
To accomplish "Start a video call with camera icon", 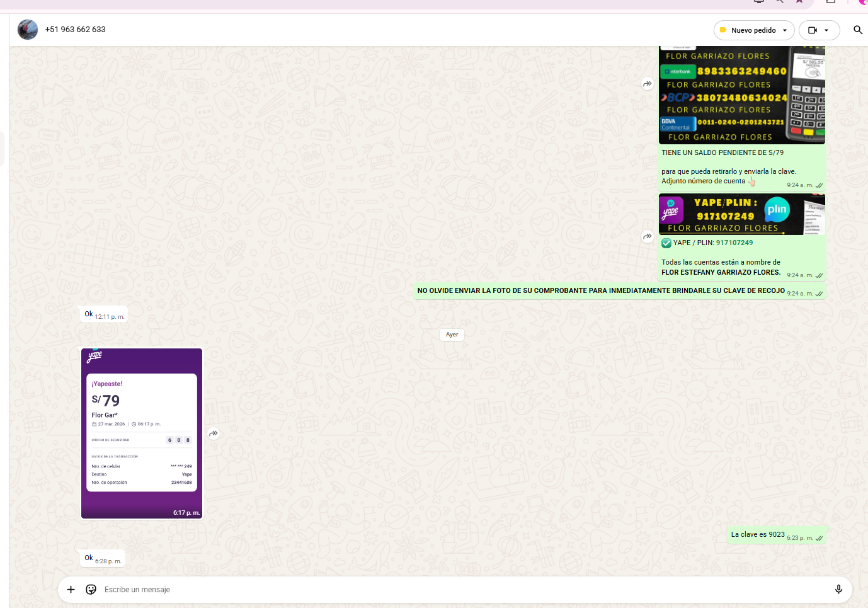I will tap(813, 30).
